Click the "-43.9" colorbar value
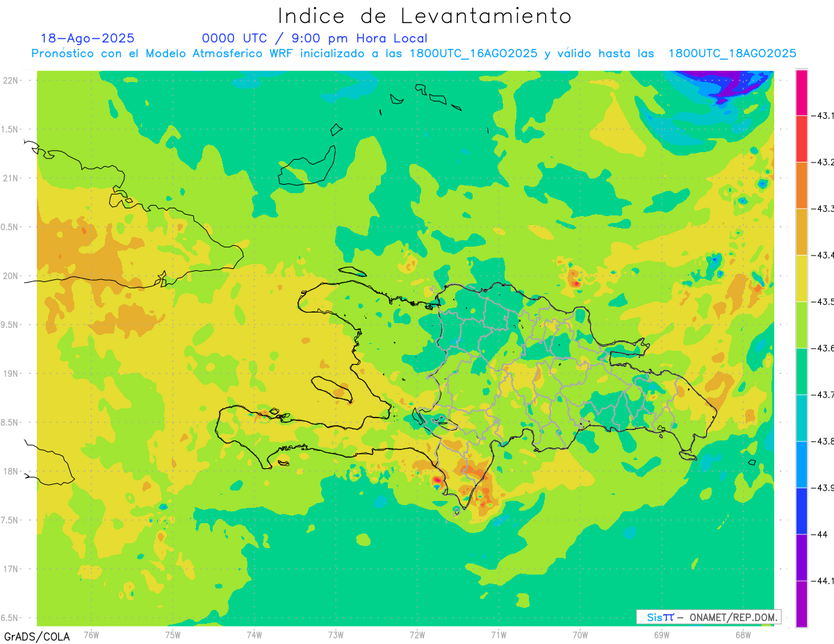The image size is (834, 644). [824, 488]
